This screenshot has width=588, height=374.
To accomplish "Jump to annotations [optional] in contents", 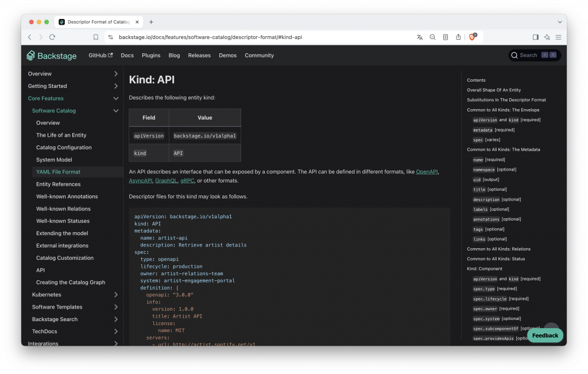I will (497, 219).
